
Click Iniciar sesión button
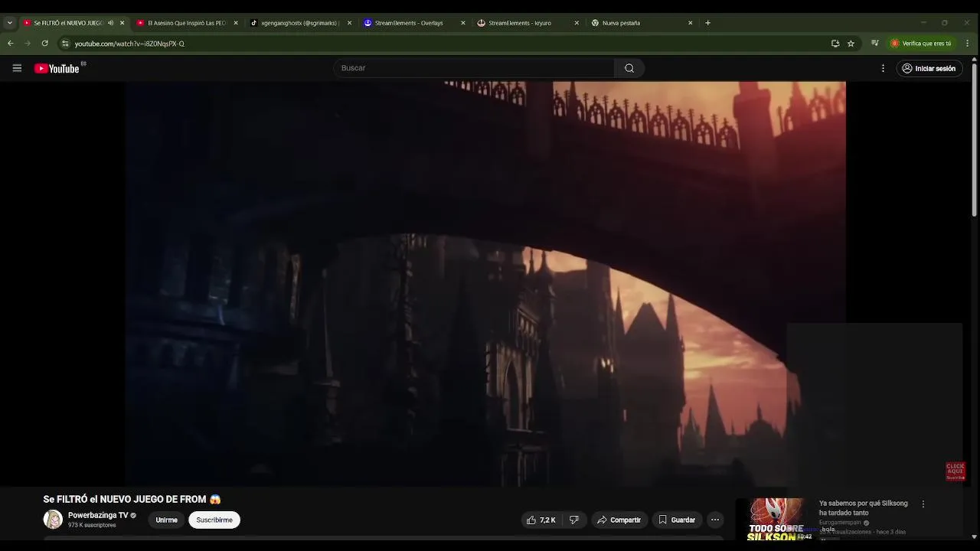tap(929, 68)
